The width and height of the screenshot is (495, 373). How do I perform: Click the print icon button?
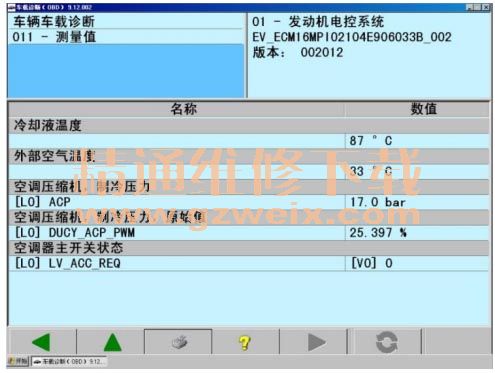(x=178, y=342)
